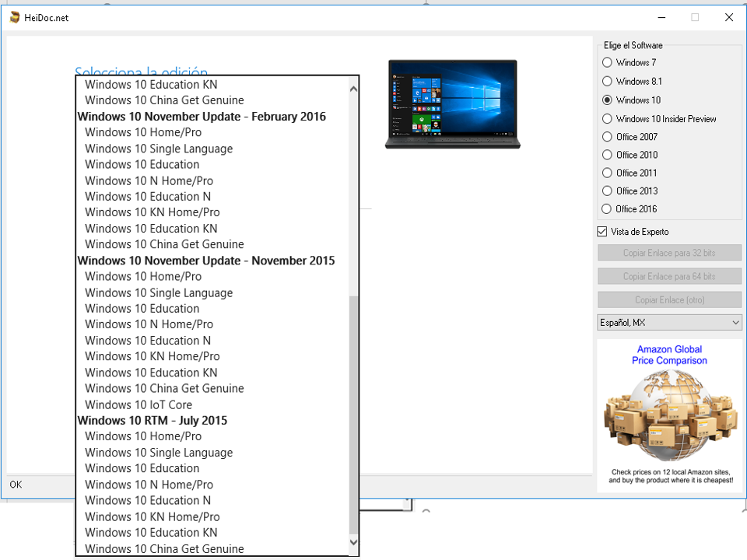Viewport: 747px width, 560px height.
Task: Click Windows 10 November Update - November 2015 heading
Action: point(206,261)
